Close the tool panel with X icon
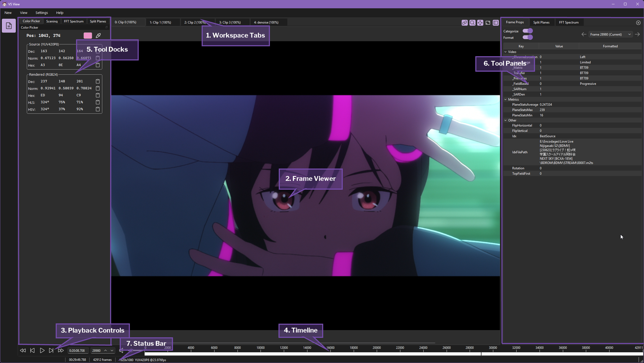 coord(638,23)
